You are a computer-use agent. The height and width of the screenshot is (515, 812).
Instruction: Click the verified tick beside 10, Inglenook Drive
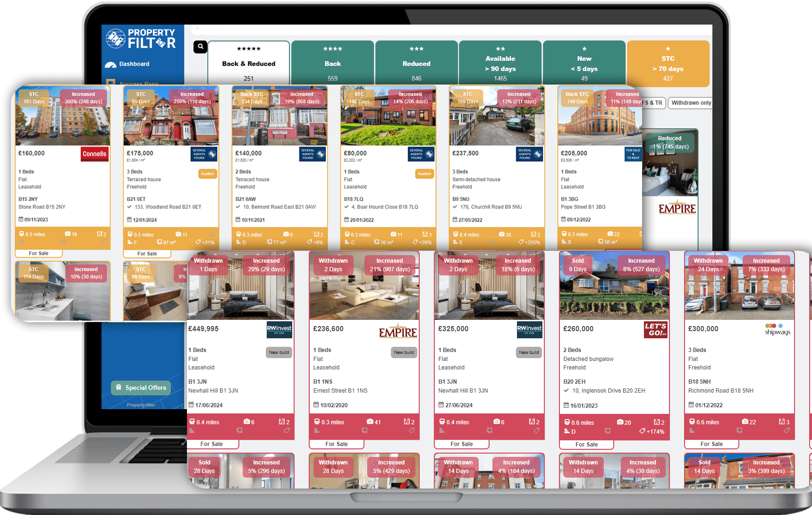(567, 390)
